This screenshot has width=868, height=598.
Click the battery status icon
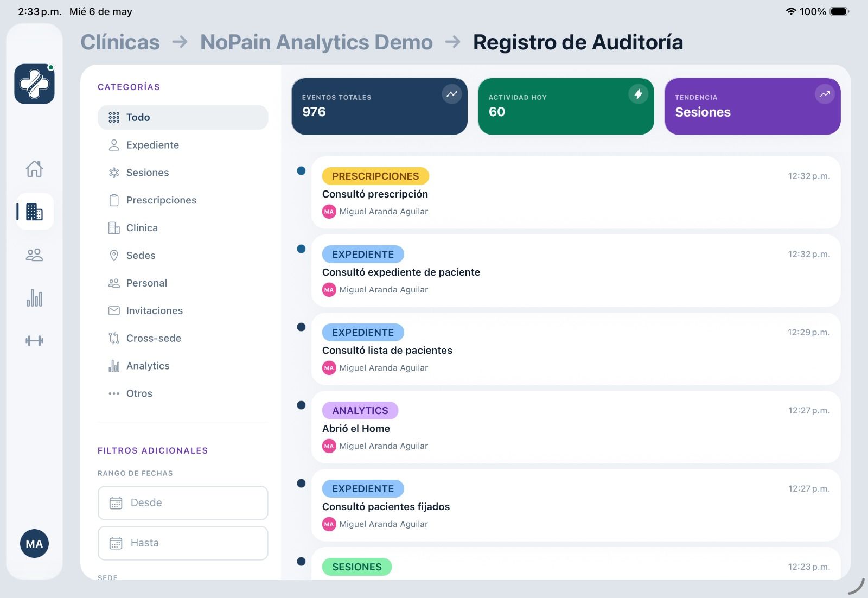click(x=839, y=11)
